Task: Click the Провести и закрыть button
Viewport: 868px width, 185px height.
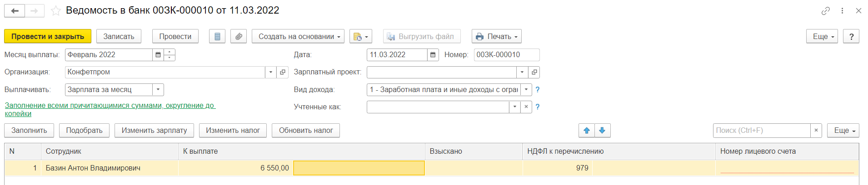Action: click(48, 36)
